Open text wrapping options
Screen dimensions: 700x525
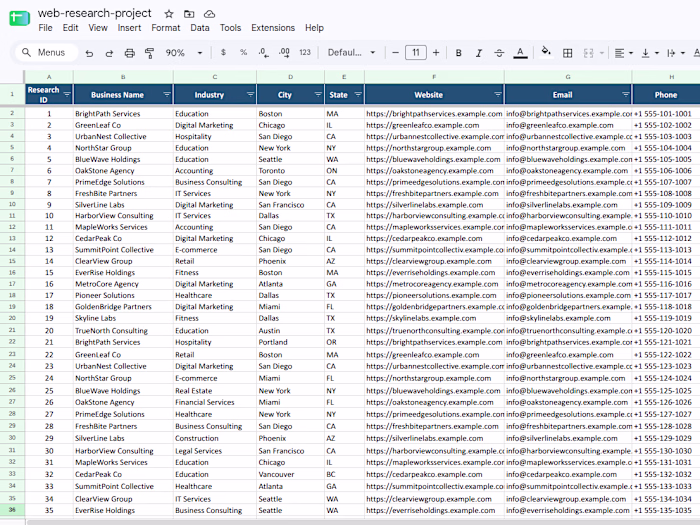point(675,53)
